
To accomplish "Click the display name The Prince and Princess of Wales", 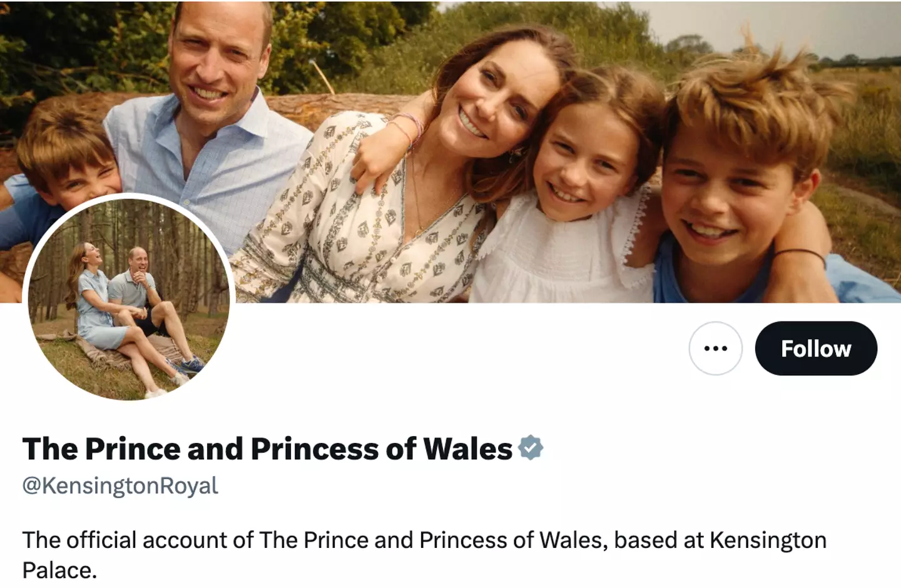I will [x=267, y=449].
